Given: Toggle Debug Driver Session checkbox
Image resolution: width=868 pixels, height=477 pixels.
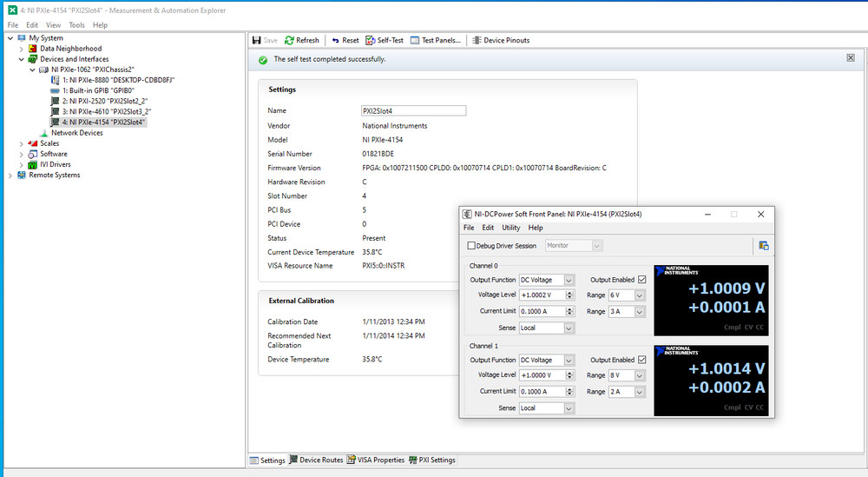Looking at the screenshot, I should point(471,245).
